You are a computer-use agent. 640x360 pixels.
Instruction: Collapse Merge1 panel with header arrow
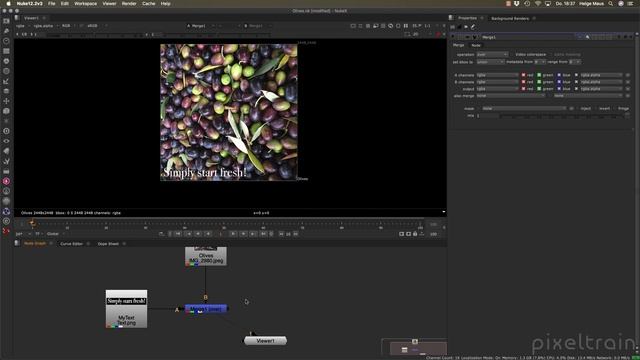click(453, 37)
